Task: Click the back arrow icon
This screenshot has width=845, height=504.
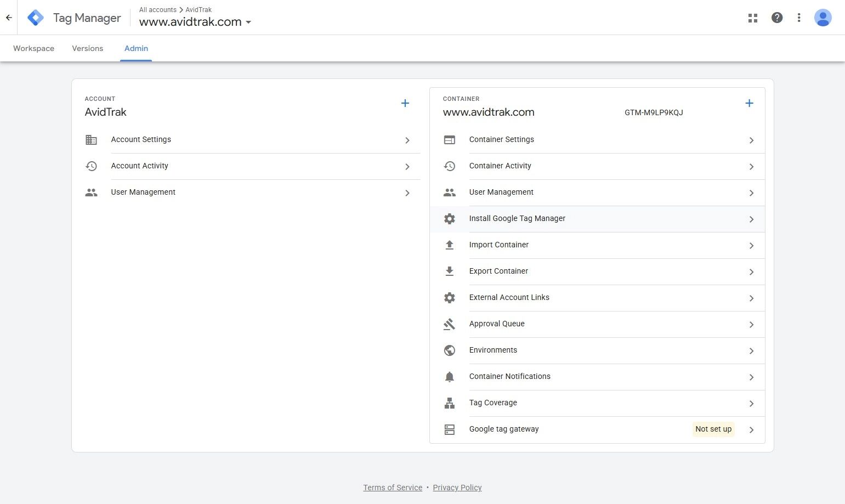Action: point(9,18)
